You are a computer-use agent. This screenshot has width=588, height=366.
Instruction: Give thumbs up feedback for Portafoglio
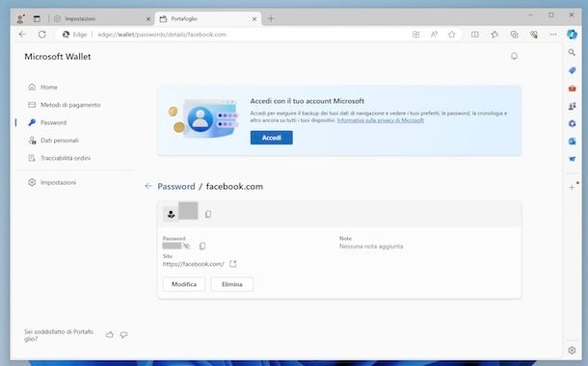click(x=110, y=334)
